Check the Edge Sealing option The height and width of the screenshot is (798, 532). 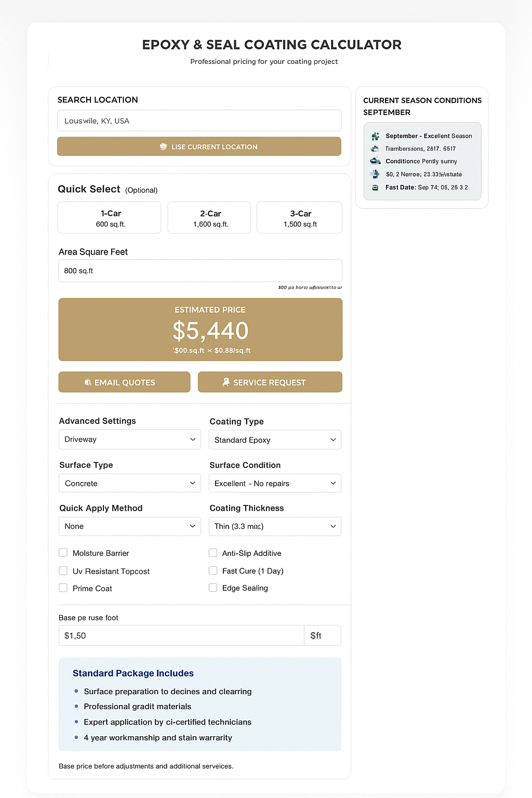click(x=213, y=588)
